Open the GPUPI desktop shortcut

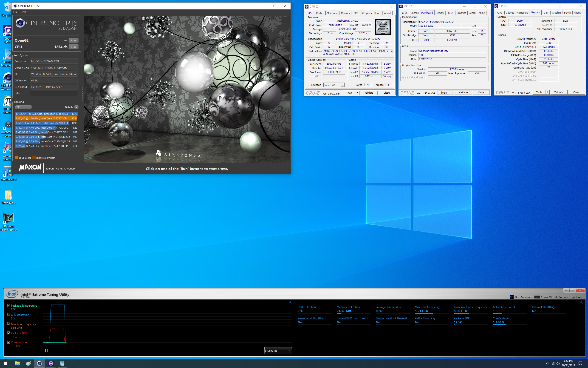(x=7, y=105)
